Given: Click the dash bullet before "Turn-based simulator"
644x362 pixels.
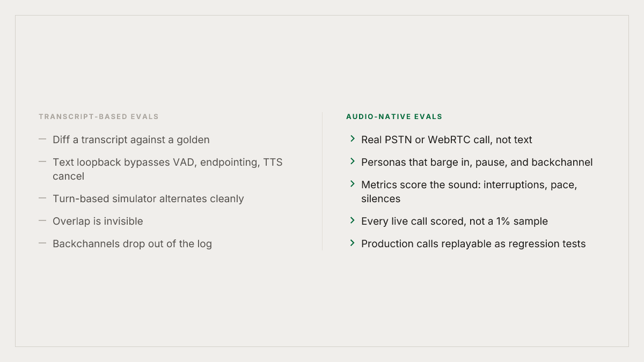Looking at the screenshot, I should coord(42,198).
